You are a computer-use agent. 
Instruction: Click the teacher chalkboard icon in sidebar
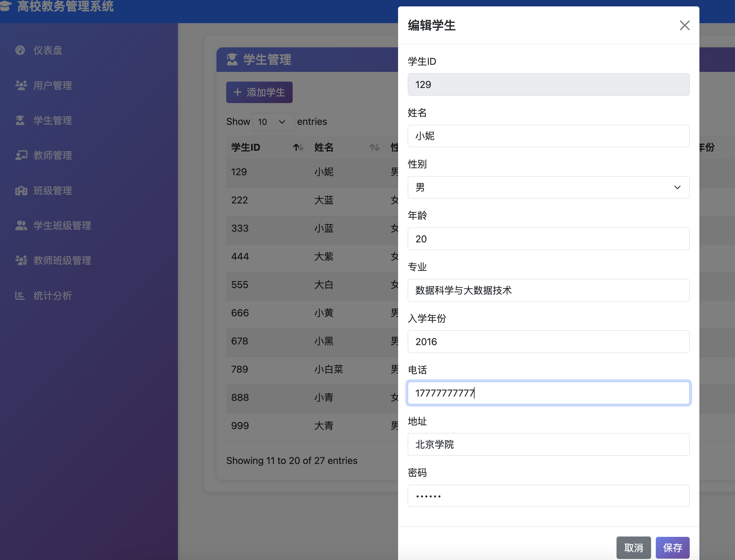pos(21,155)
